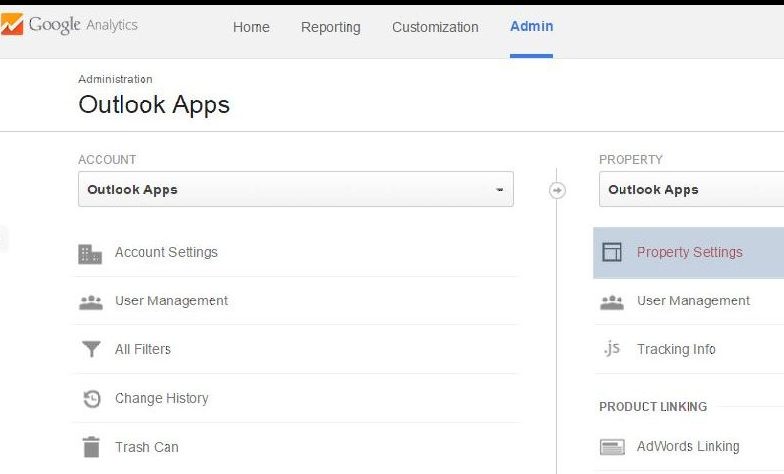Go to the Home tab
This screenshot has height=474, width=784.
(251, 27)
